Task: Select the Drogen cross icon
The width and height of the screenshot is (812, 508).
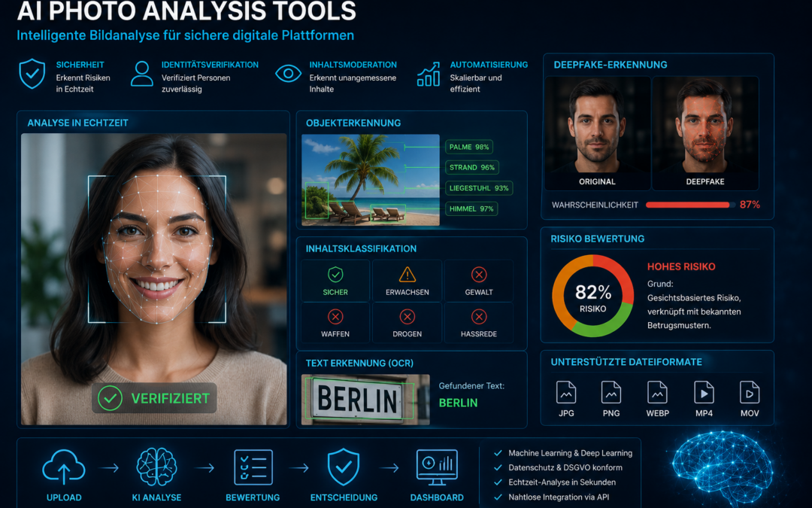Action: [x=407, y=316]
